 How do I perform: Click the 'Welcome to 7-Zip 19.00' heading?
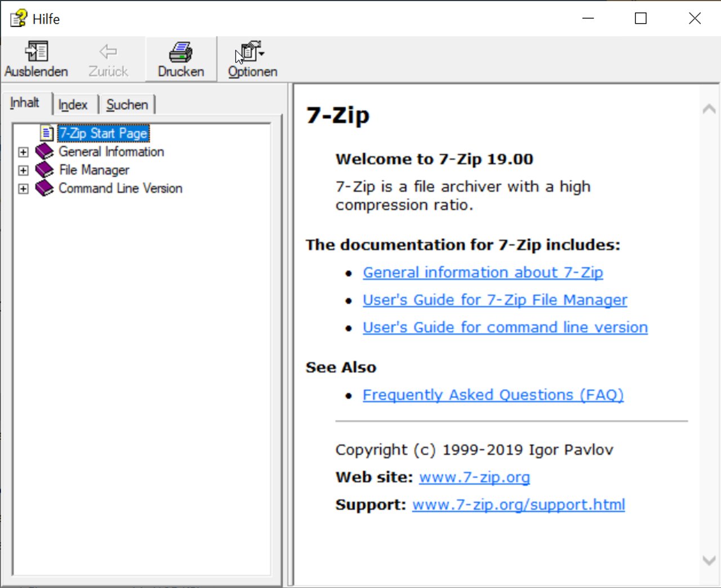coord(434,159)
